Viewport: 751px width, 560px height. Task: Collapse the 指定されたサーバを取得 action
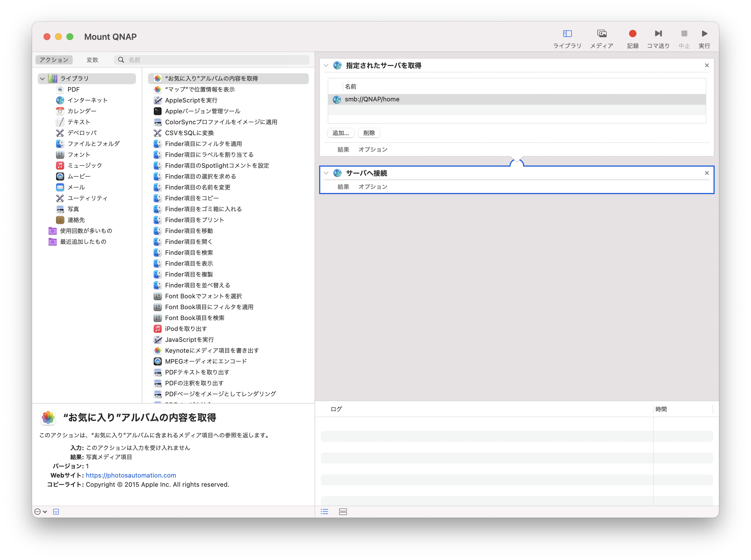pyautogui.click(x=326, y=66)
